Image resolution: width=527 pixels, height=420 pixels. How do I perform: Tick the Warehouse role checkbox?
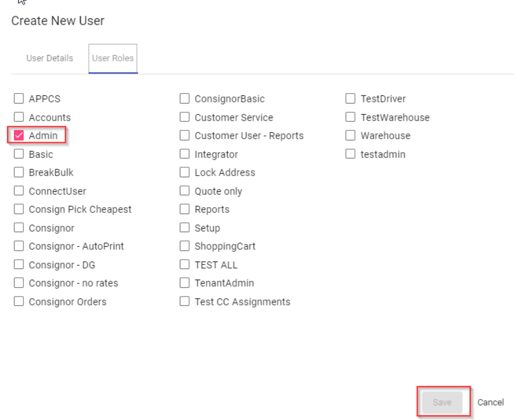pos(351,136)
